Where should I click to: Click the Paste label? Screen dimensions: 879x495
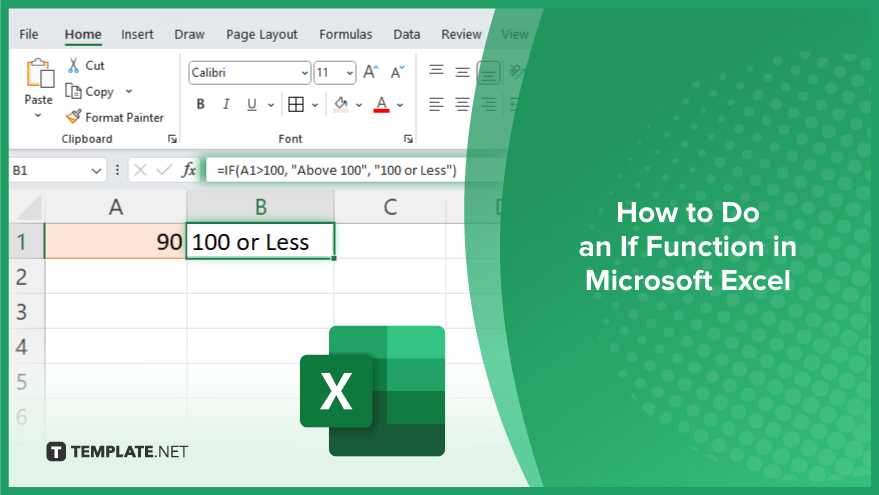pos(38,100)
